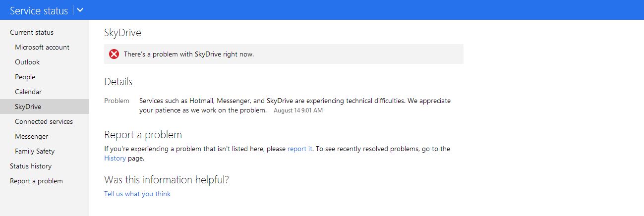Click the Service status header title
The height and width of the screenshot is (216, 644).
(39, 10)
